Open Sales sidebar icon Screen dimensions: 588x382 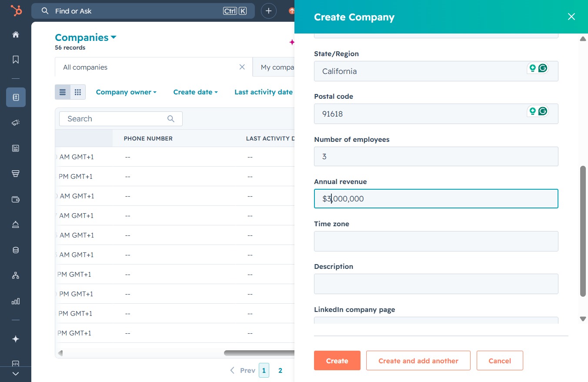(x=16, y=174)
